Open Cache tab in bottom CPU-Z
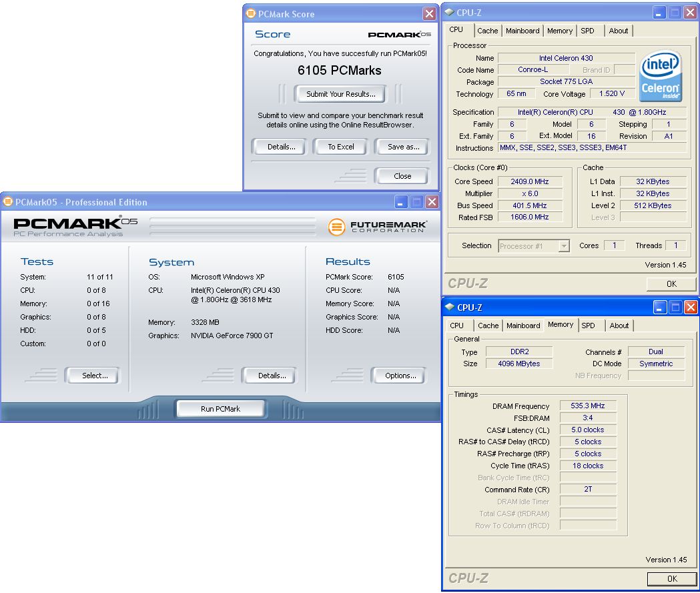 488,326
